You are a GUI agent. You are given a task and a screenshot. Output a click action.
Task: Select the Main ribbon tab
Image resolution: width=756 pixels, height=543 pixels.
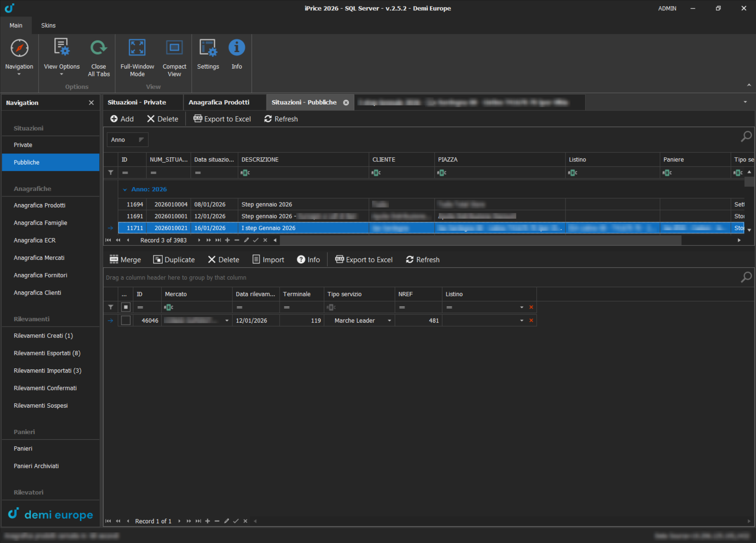click(16, 25)
